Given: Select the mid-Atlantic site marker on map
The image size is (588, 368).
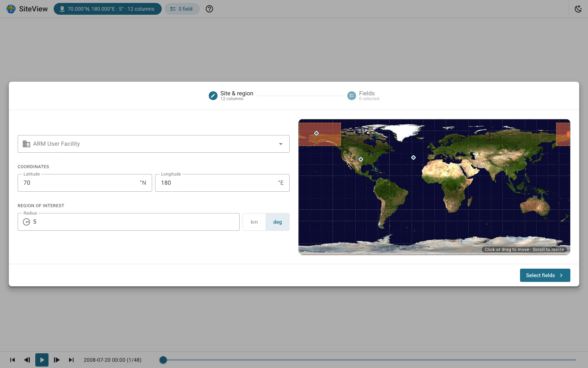Looking at the screenshot, I should click(413, 158).
